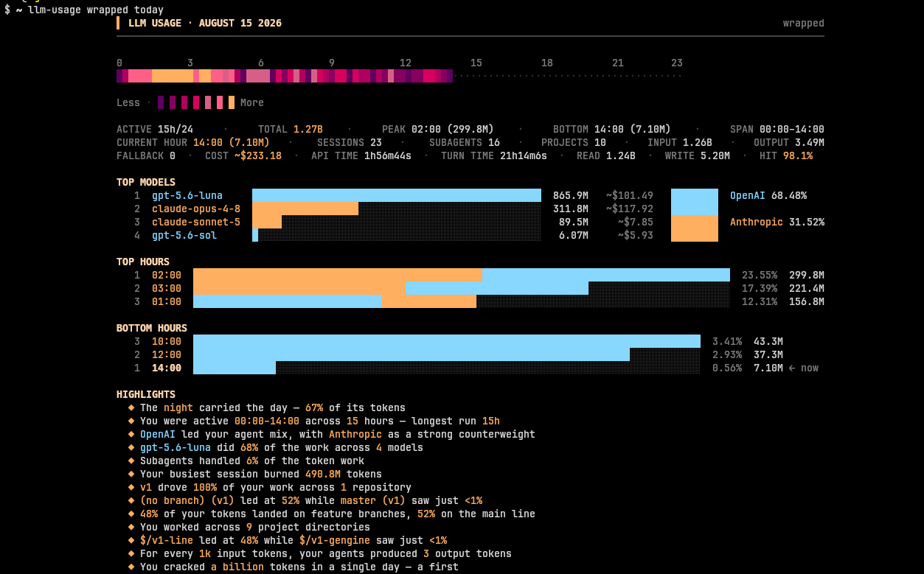The image size is (924, 574).
Task: Click the 'TOTAL 1.27B' stat
Action: [291, 129]
